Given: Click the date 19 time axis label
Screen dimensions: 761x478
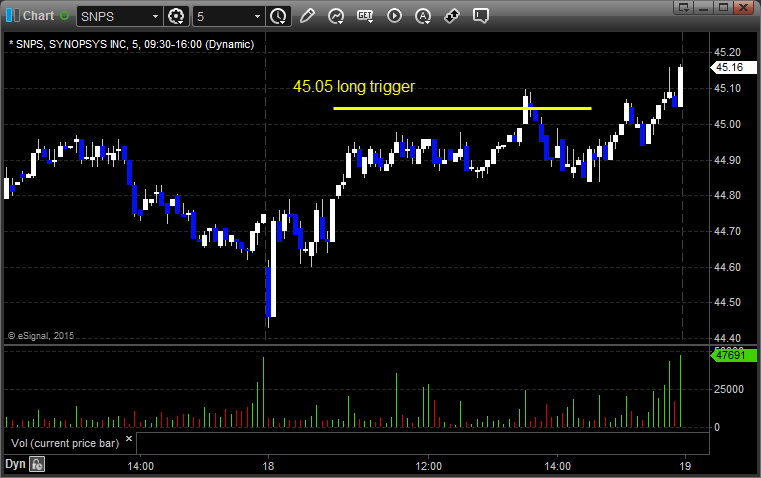Looking at the screenshot, I should coord(685,466).
